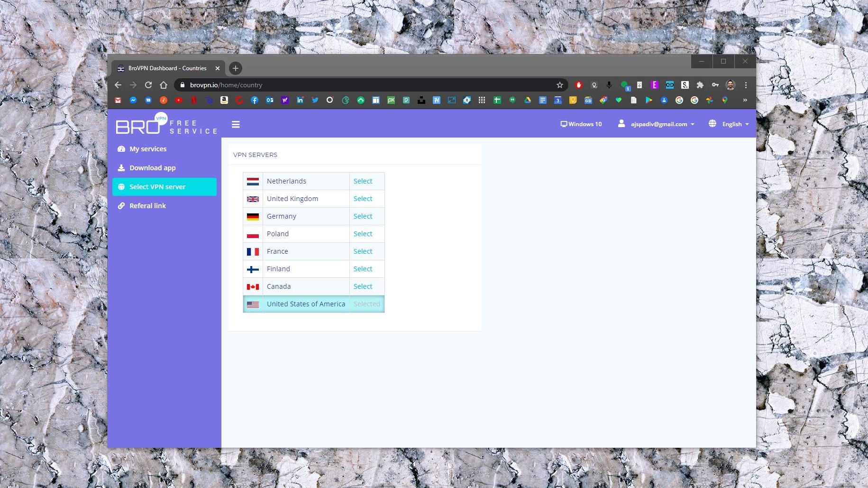This screenshot has height=488, width=868.
Task: Select the Finland VPN server
Action: pyautogui.click(x=363, y=269)
